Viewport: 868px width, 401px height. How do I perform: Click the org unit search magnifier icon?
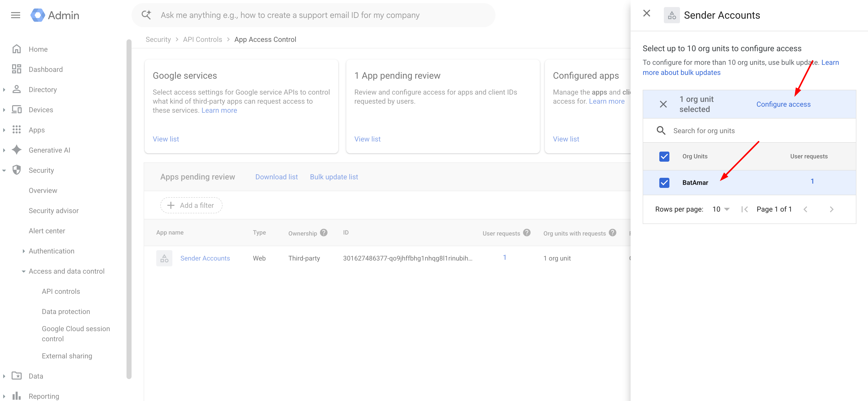(661, 131)
